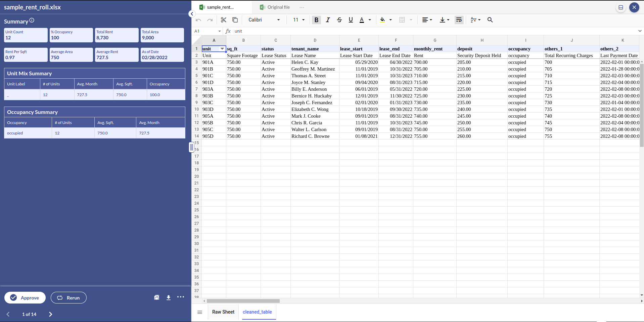Click the As of Date card

click(x=162, y=55)
